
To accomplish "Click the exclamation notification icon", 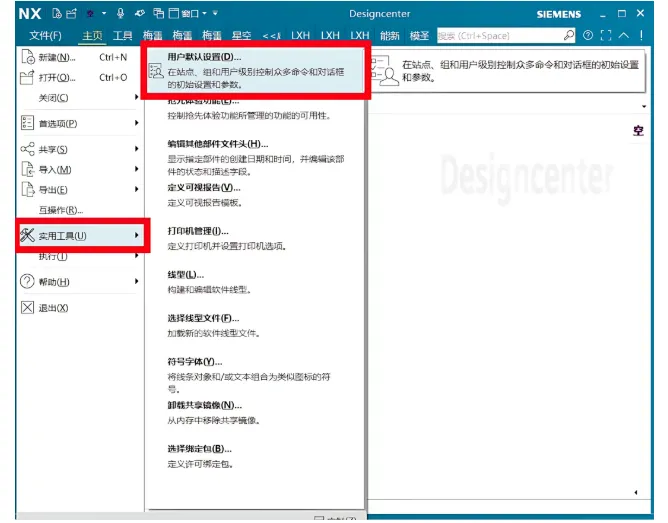I will tap(641, 35).
